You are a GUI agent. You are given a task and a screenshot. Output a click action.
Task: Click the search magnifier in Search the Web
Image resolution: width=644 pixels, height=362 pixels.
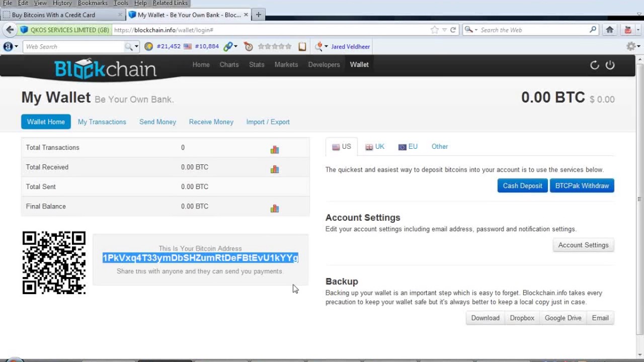(593, 30)
